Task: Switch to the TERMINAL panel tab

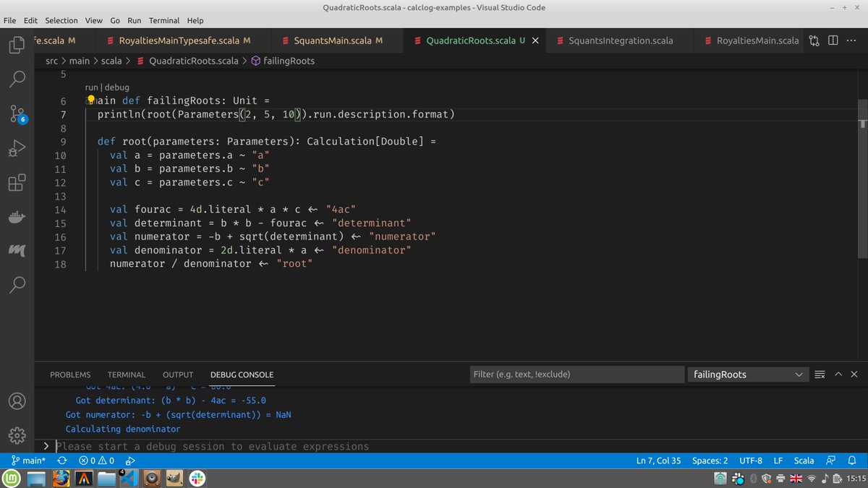Action: tap(127, 374)
